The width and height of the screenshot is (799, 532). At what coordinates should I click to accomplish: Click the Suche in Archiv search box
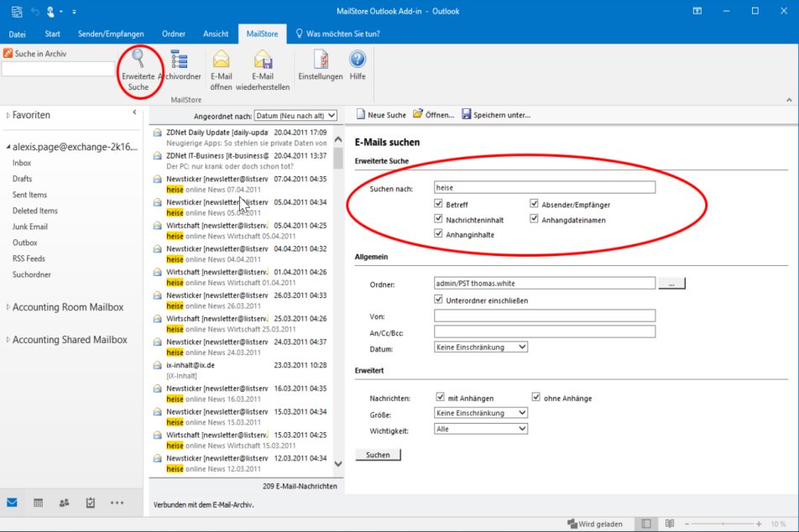[x=58, y=69]
